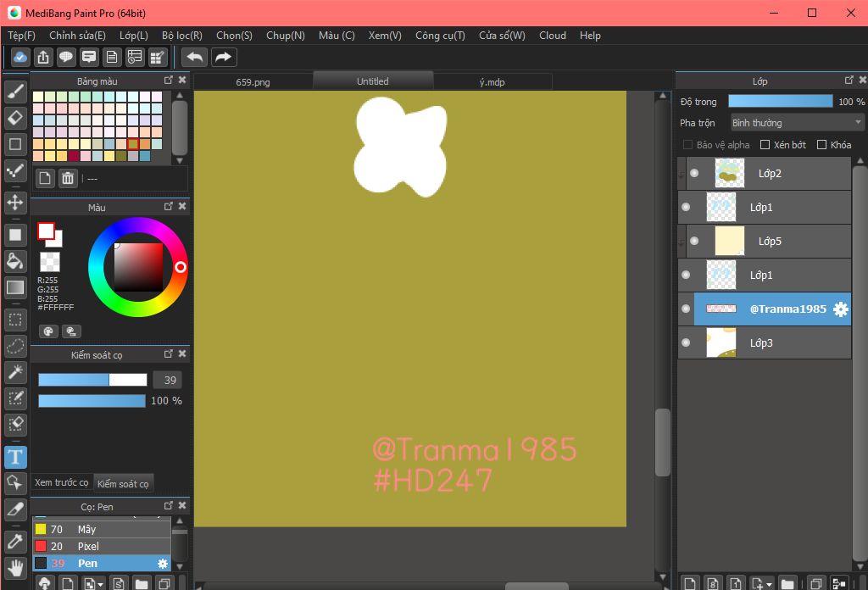Click the canvas vertical scrollbar thumb
This screenshot has width=868, height=590.
click(x=663, y=442)
